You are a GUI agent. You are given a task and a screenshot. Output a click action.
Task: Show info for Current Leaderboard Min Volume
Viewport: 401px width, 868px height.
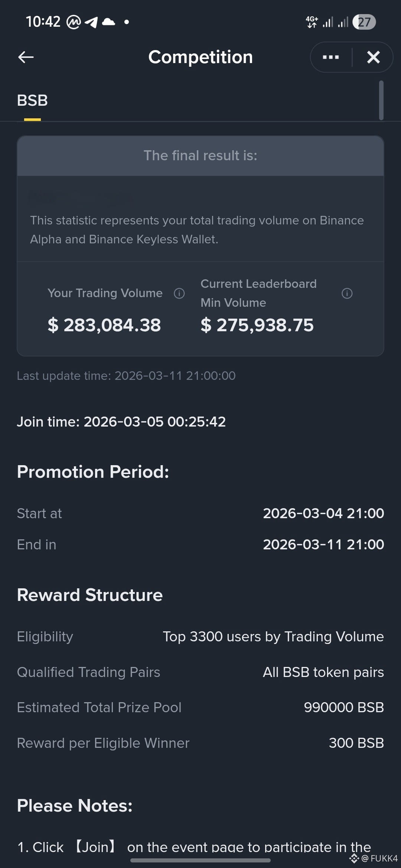tap(347, 293)
